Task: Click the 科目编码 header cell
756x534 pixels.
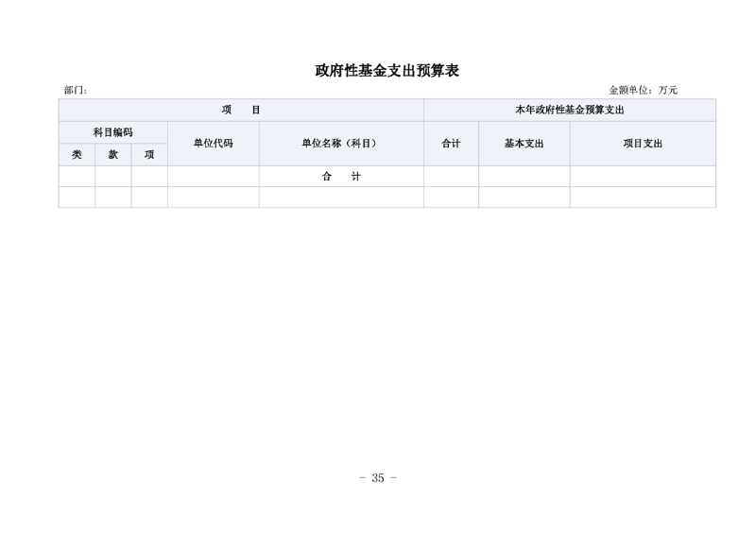Action: pyautogui.click(x=112, y=132)
